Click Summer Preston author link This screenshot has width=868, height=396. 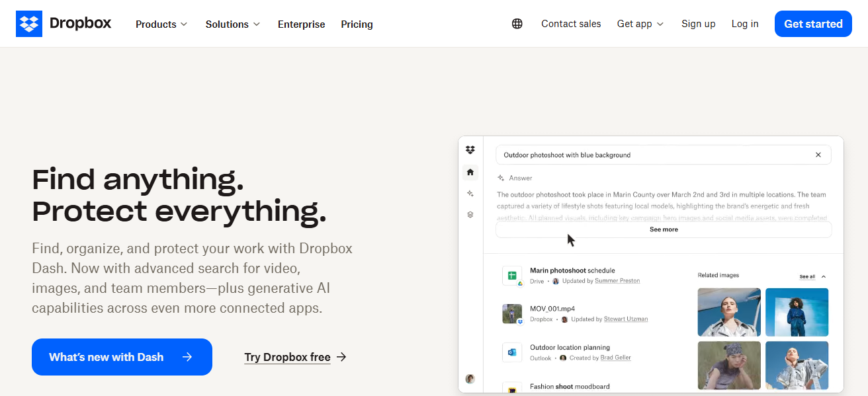[617, 281]
